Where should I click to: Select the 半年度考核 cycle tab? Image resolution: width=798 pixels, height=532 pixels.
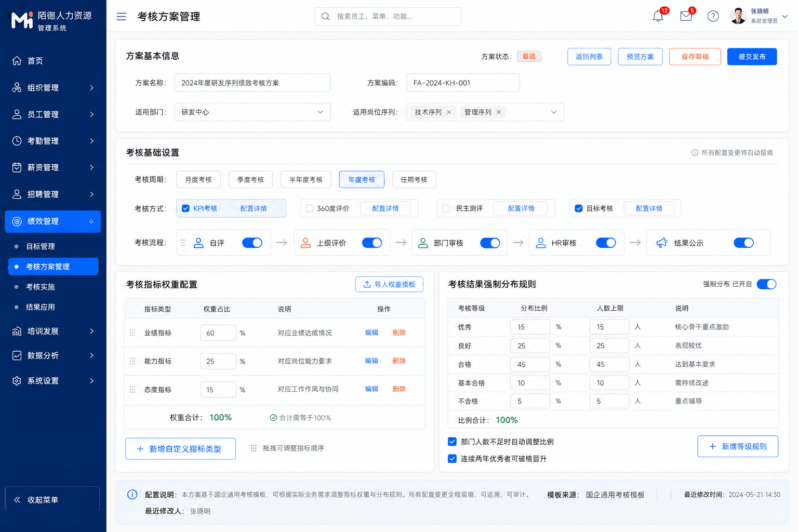tap(306, 179)
